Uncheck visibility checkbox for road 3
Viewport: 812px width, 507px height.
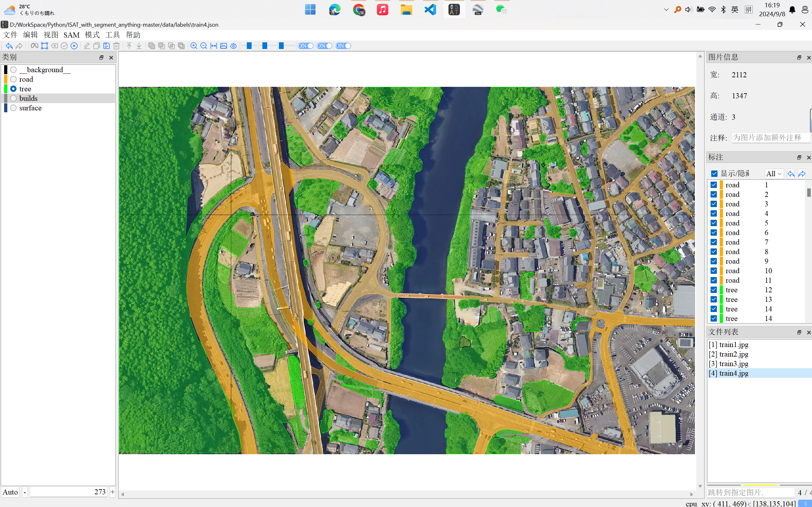coord(713,204)
